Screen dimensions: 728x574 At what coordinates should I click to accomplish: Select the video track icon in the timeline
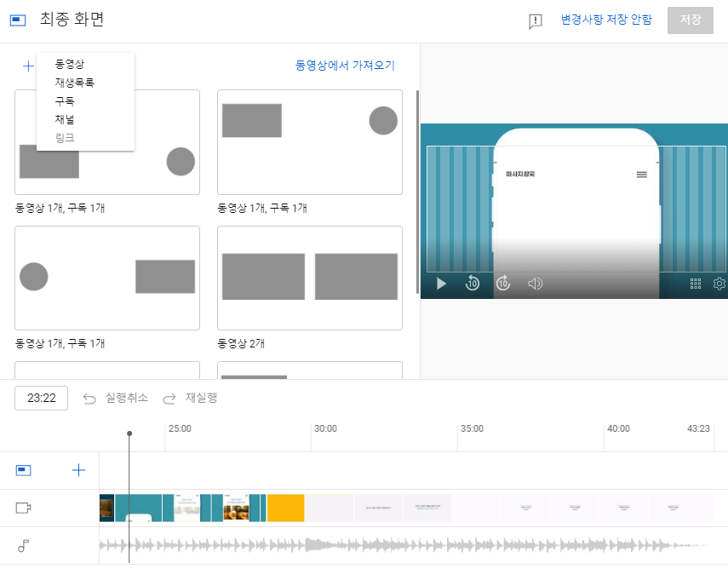pos(25,508)
